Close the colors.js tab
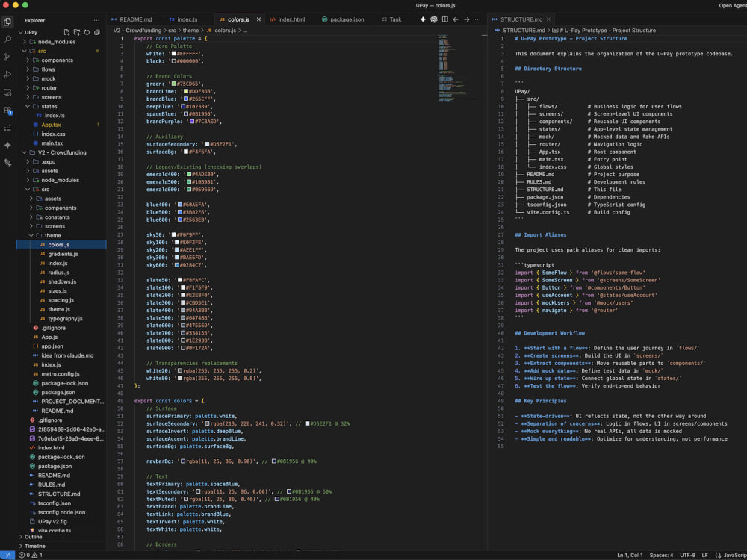 (x=258, y=19)
